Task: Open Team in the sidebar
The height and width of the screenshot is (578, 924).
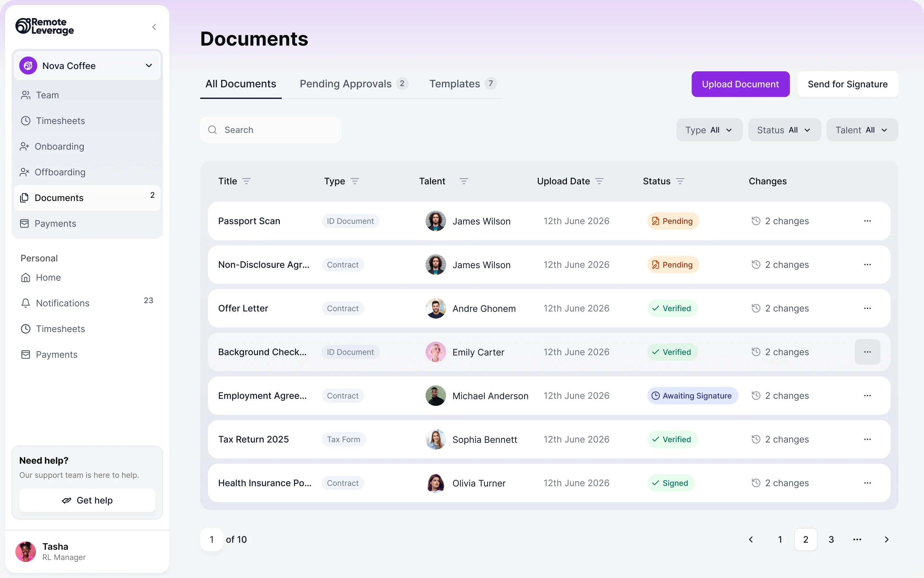Action: tap(87, 95)
